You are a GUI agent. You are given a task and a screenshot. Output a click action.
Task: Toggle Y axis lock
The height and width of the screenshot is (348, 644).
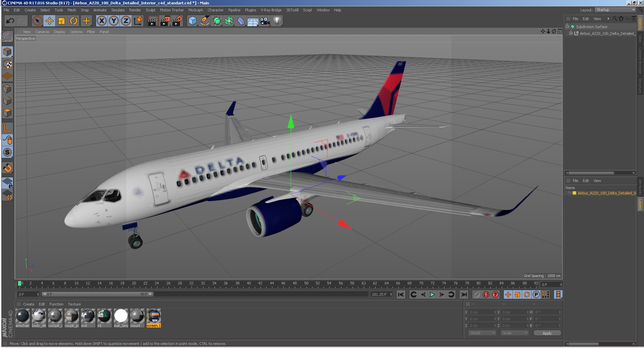tap(114, 21)
